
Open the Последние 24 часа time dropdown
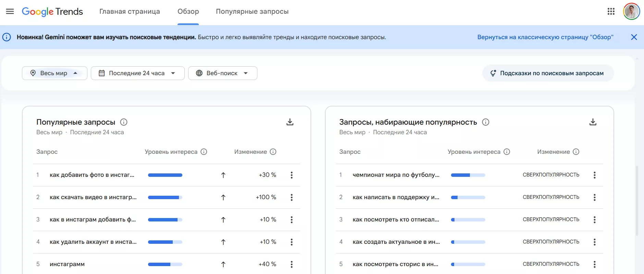(137, 73)
